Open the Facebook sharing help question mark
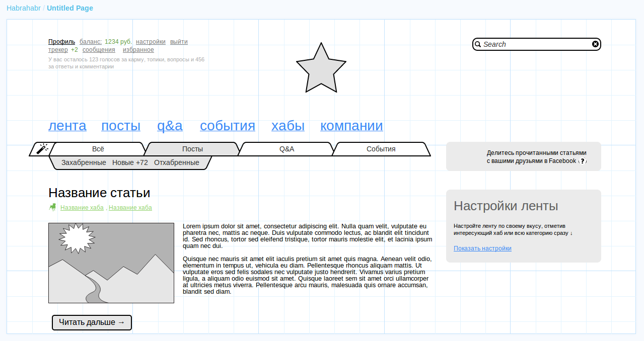 click(x=583, y=161)
